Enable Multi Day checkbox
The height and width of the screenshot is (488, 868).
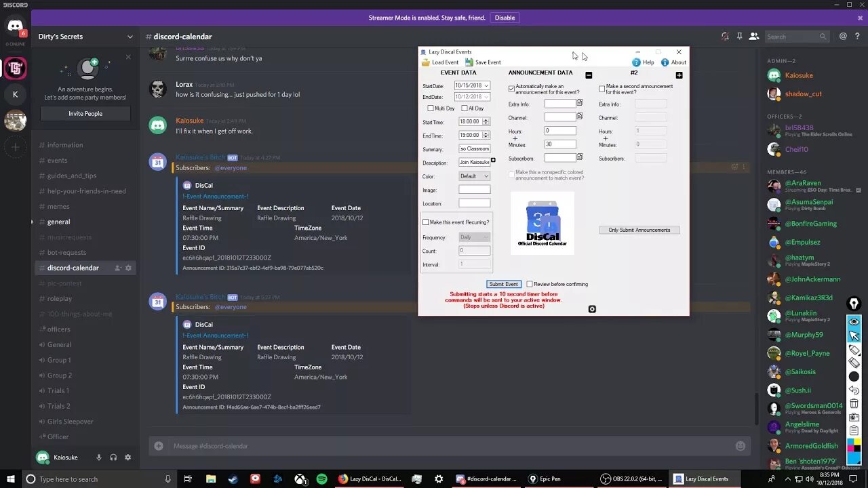tap(431, 108)
